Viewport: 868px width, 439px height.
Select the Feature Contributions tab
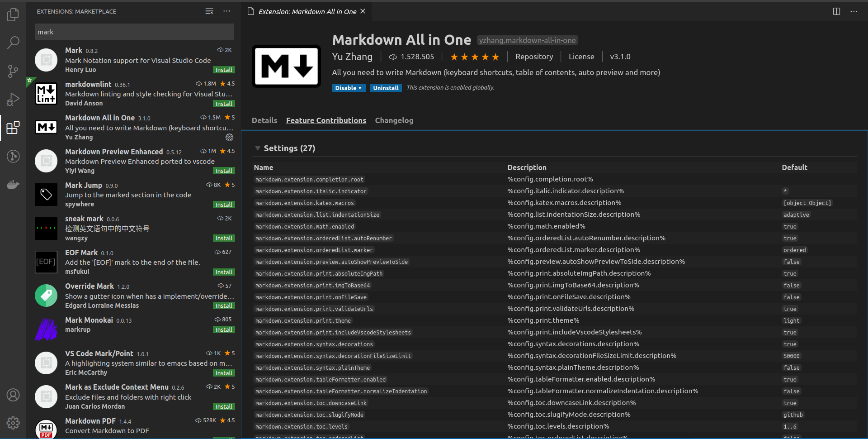tap(326, 120)
